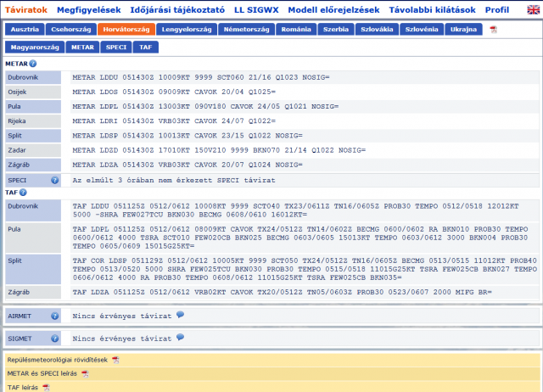Open the TAF help question-mark icon
The width and height of the screenshot is (543, 392).
point(23,193)
